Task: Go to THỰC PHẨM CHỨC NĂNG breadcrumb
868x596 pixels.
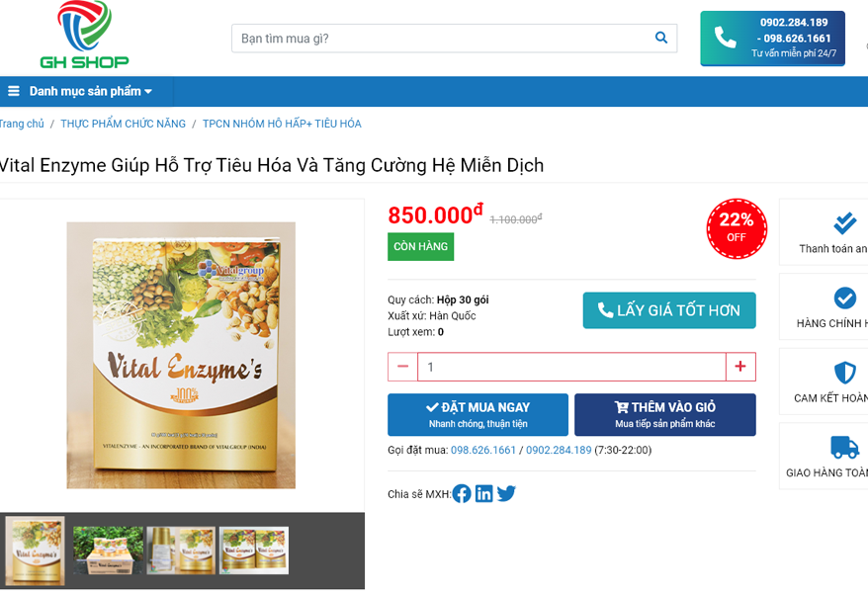Action: tap(123, 124)
